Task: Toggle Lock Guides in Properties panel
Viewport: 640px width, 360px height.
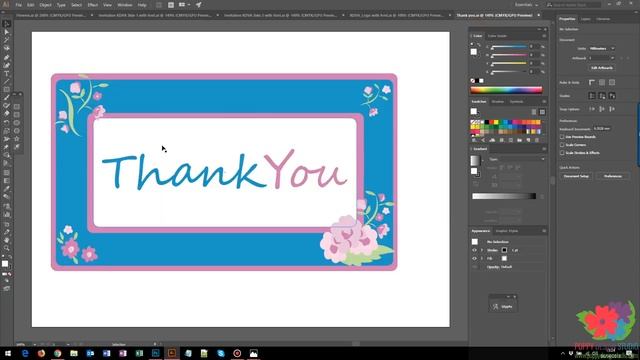Action: click(x=602, y=96)
